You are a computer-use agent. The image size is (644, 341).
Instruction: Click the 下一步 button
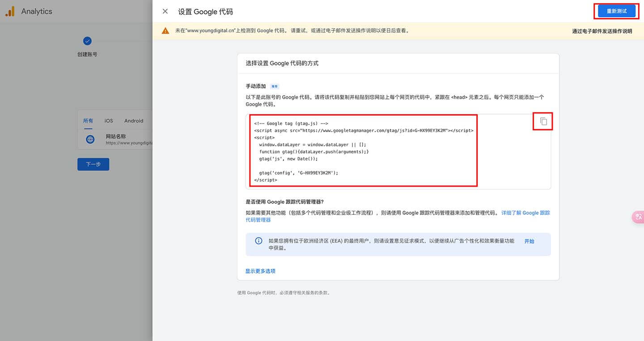point(93,164)
